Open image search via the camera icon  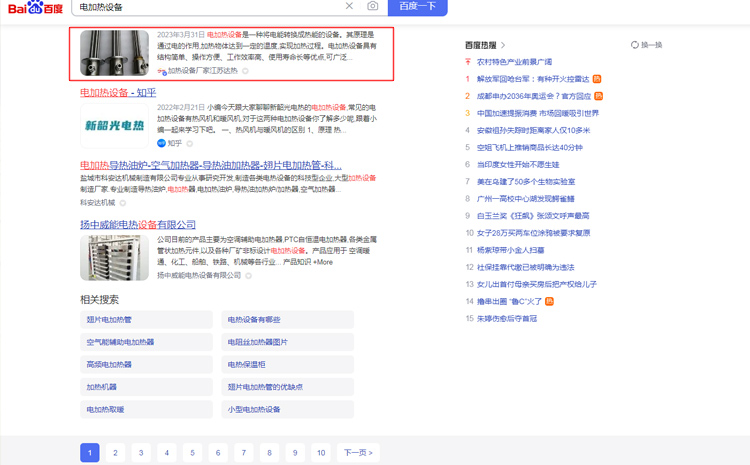[x=372, y=6]
